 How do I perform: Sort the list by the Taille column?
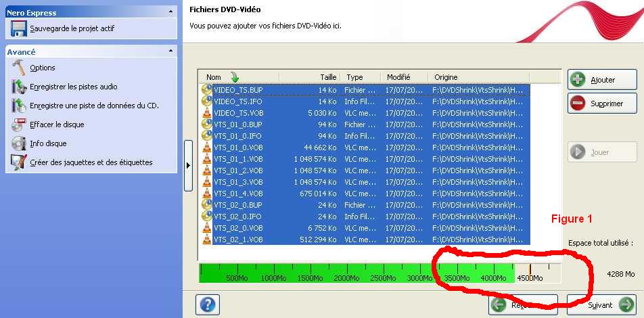tap(310, 77)
